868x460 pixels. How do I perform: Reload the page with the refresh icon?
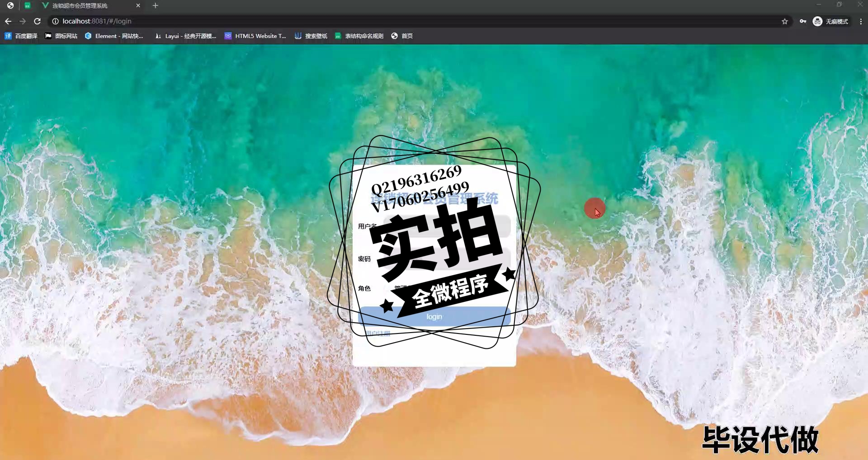click(38, 21)
